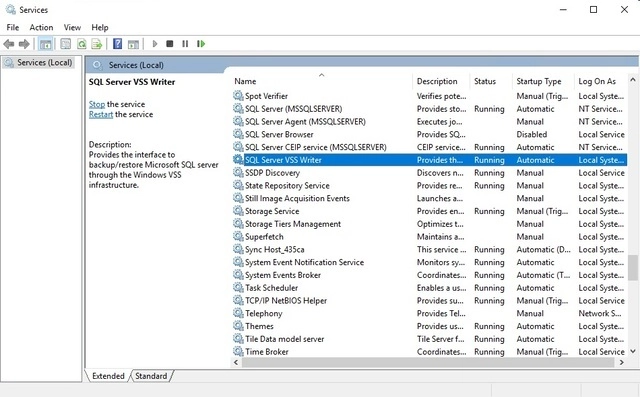
Task: Switch to the Standard tab
Action: 151,376
